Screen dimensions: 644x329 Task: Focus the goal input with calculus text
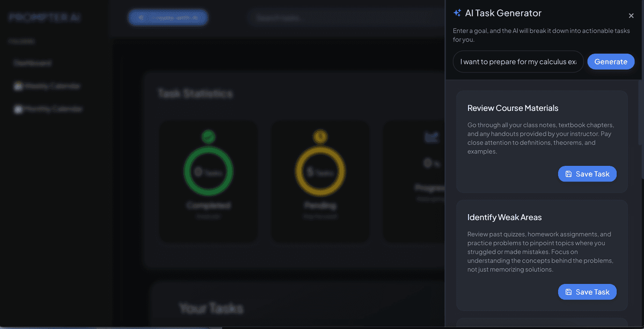pyautogui.click(x=518, y=62)
